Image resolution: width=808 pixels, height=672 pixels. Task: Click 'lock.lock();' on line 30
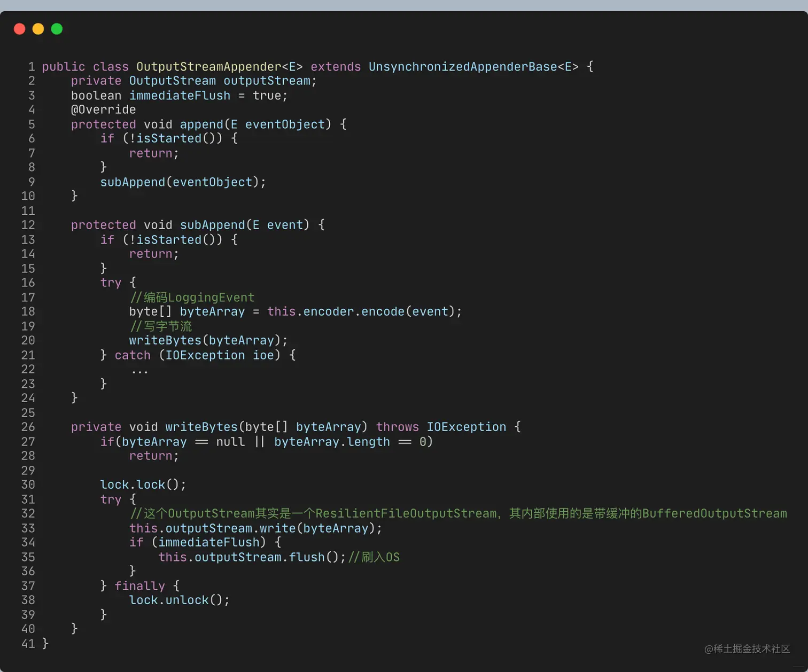click(143, 485)
